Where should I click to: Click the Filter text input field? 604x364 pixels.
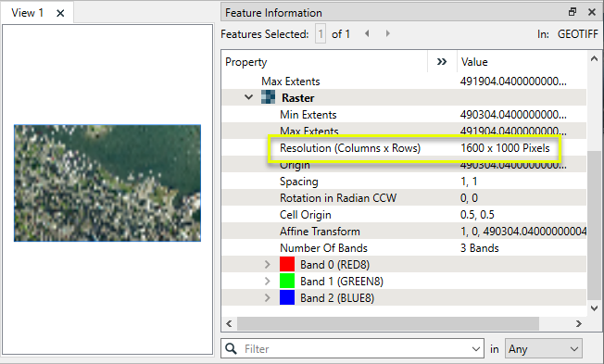tap(357, 349)
